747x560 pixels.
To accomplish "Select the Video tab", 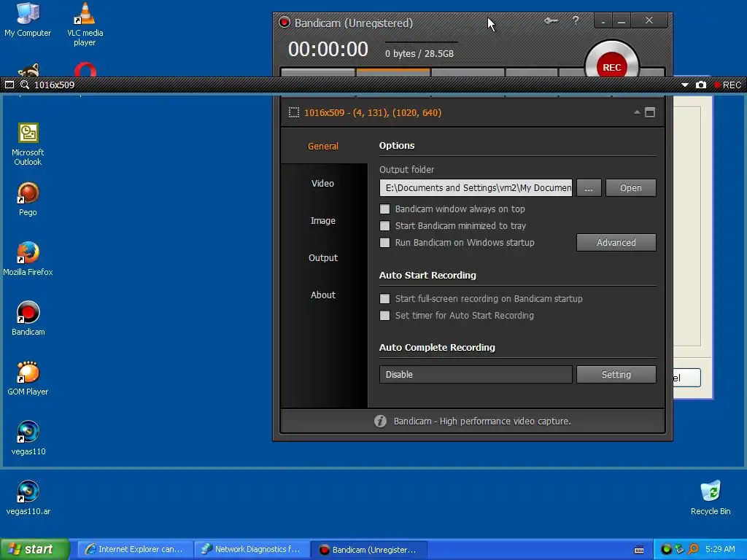I will click(323, 183).
